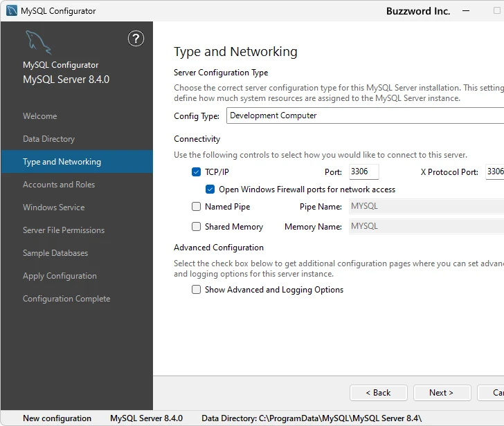This screenshot has height=426, width=504.
Task: Click the Type and Networking page heading
Action: coord(235,52)
